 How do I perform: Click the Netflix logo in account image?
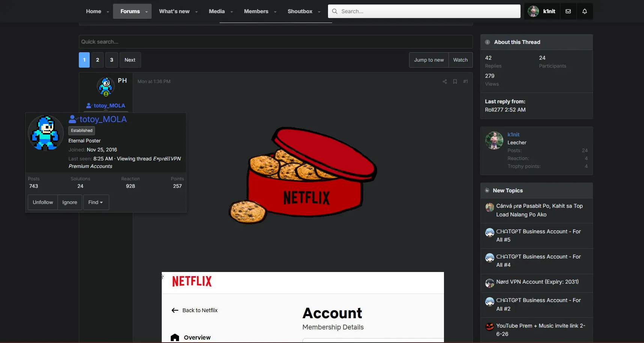coord(192,281)
